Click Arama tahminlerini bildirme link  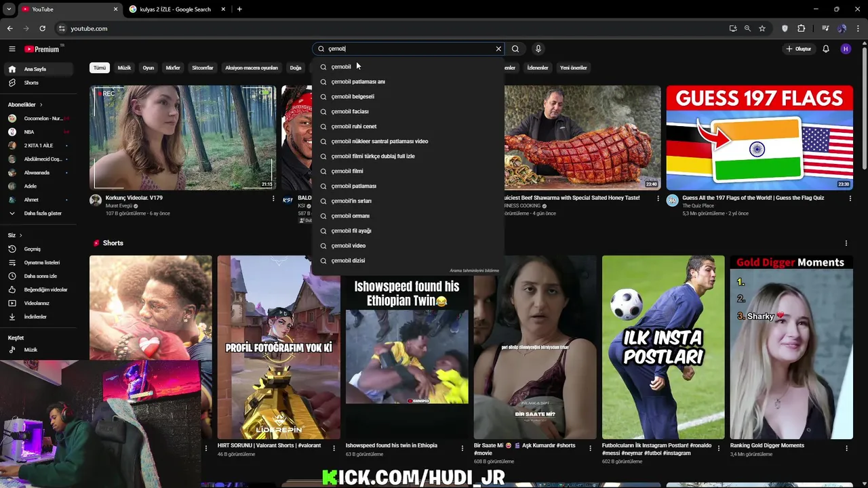click(x=474, y=270)
